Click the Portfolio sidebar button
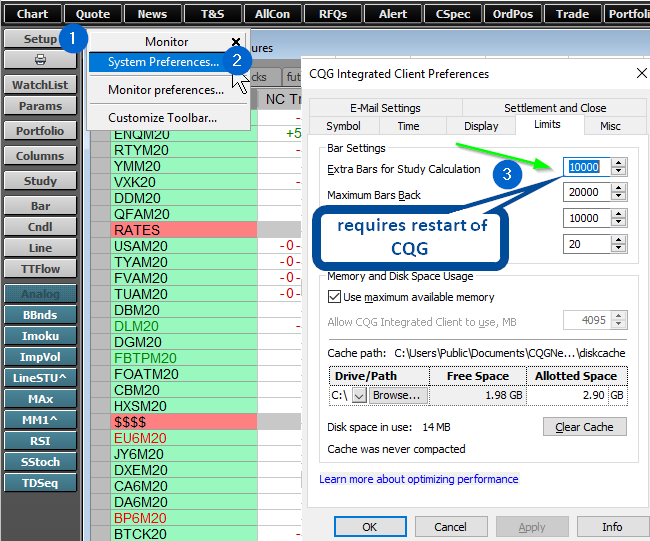 click(40, 131)
